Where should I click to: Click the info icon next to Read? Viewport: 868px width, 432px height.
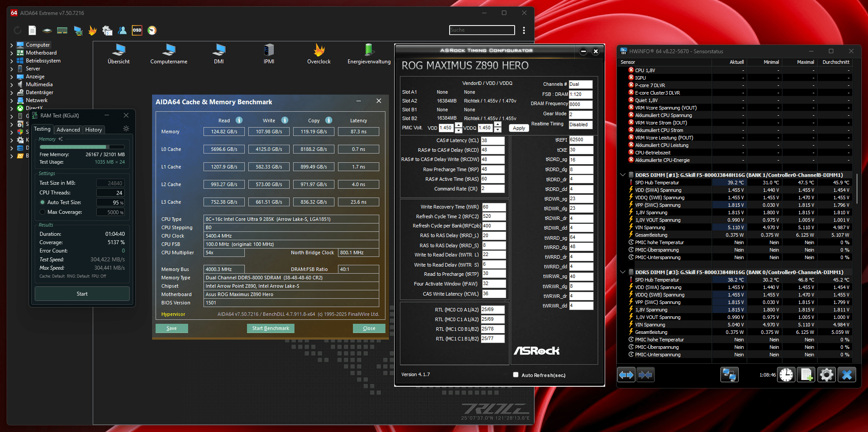pyautogui.click(x=239, y=120)
